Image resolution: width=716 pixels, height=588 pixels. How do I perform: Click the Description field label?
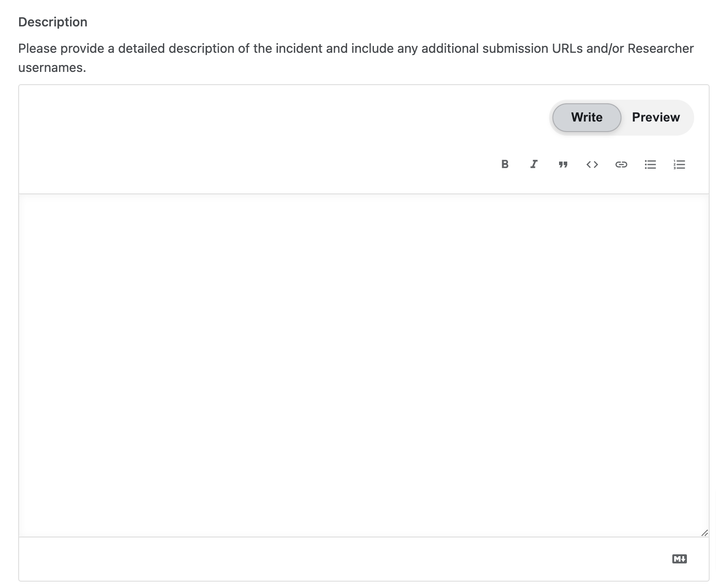coord(53,22)
